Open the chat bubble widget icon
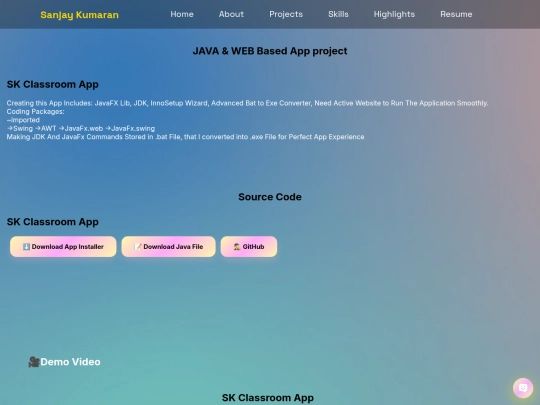Viewport: 540px width, 405px height. [x=523, y=388]
